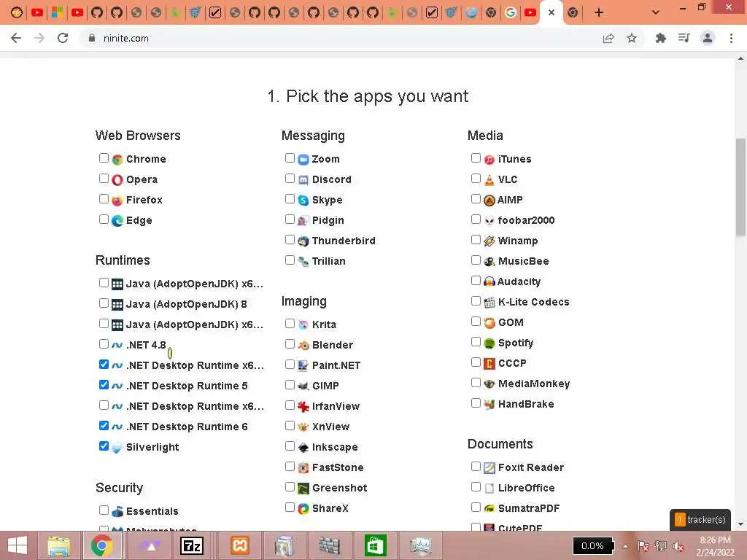Check the Chrome checkbox
The image size is (747, 560).
click(x=104, y=158)
